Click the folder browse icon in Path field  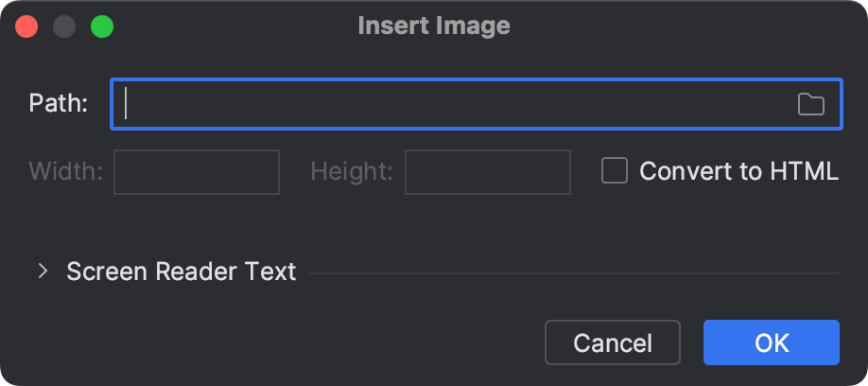pos(810,104)
